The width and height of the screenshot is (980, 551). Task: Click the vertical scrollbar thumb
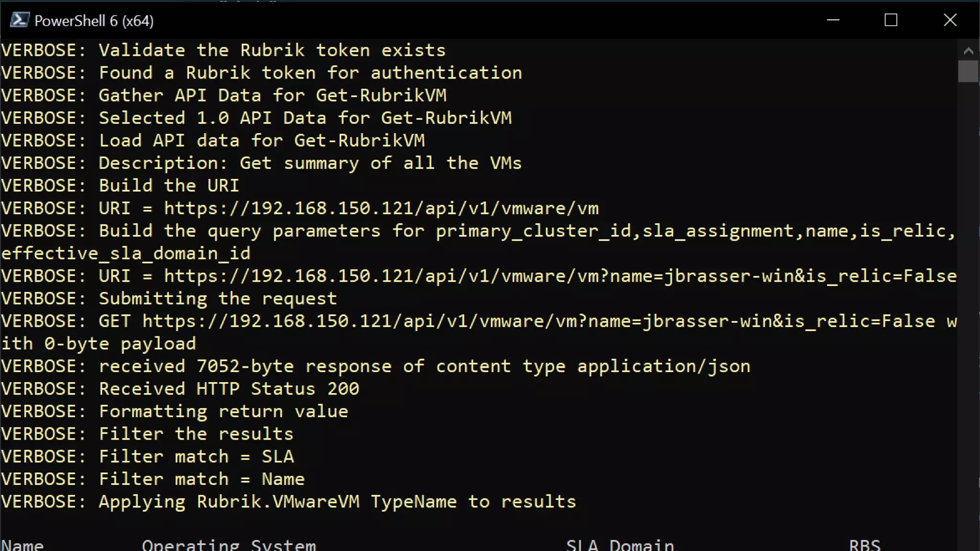point(969,71)
